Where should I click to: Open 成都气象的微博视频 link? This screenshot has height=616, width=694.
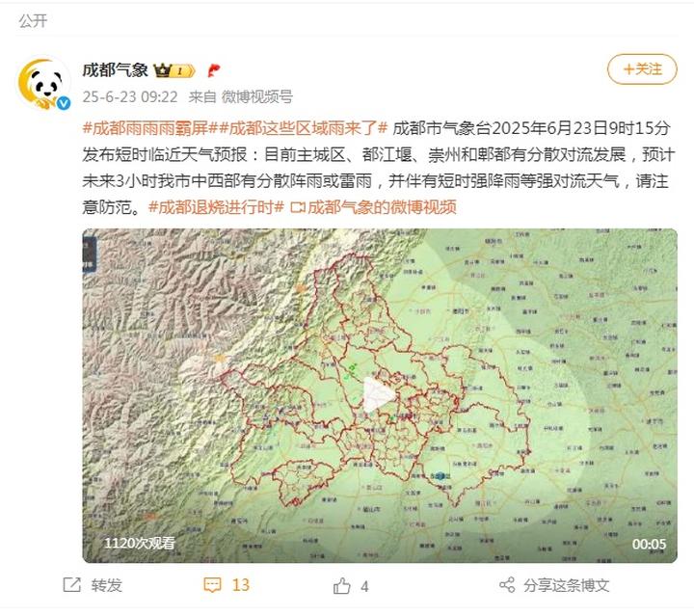[373, 207]
